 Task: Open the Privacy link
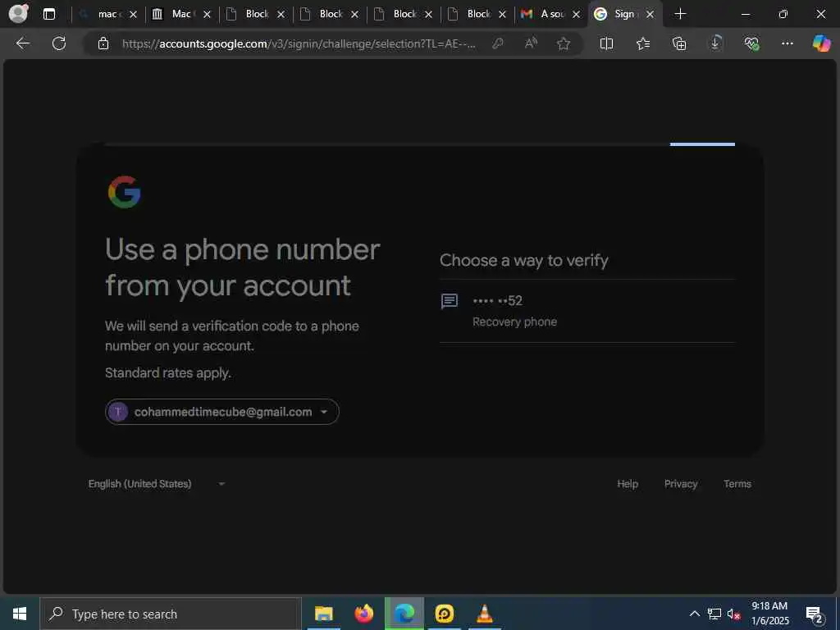[680, 484]
